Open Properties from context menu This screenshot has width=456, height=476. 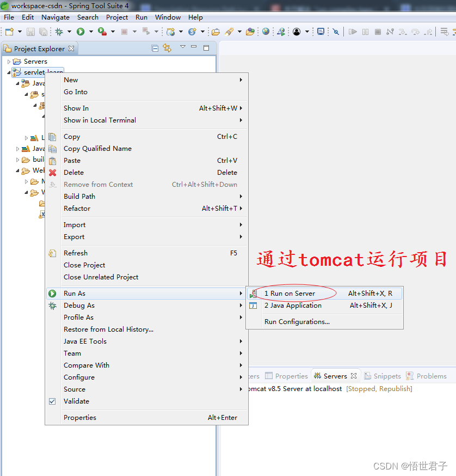coord(146,418)
